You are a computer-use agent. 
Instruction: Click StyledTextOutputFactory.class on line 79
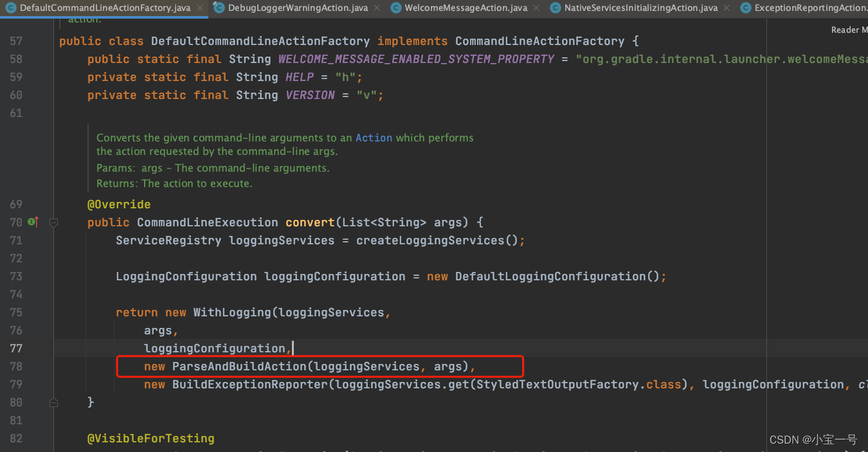coord(579,384)
